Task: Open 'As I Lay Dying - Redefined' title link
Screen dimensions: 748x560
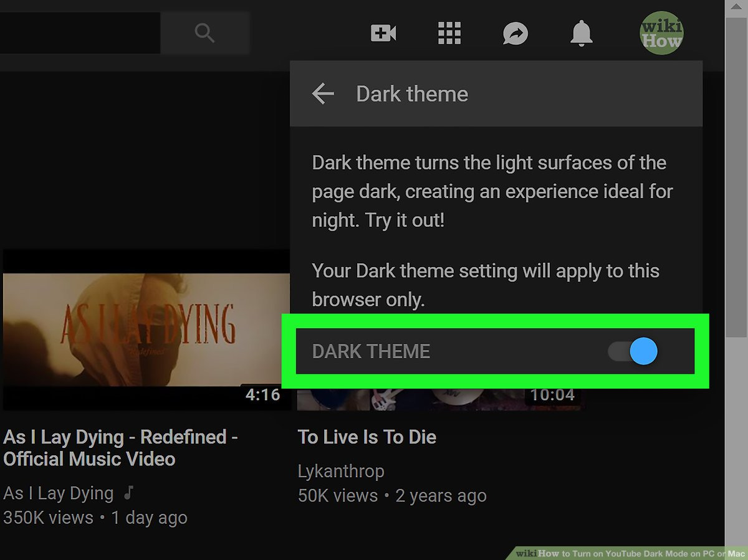Action: click(x=120, y=448)
